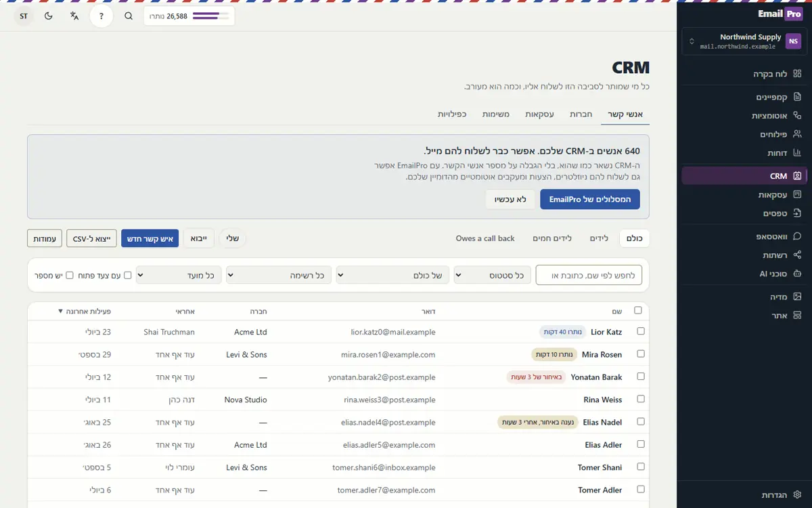Focus the contact search input field
This screenshot has width=812, height=508.
pyautogui.click(x=589, y=275)
